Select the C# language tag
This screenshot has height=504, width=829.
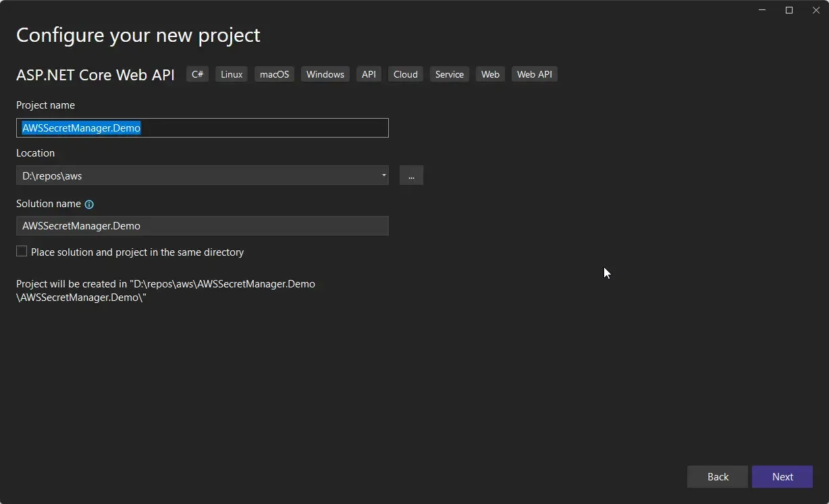tap(197, 74)
